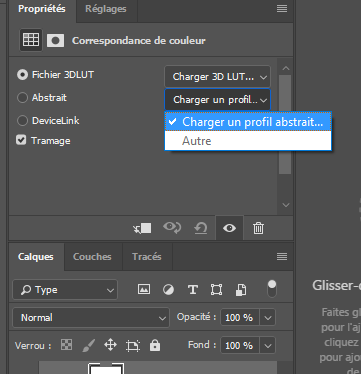This screenshot has width=361, height=374.
Task: Click the Propriétés scrollbar up arrow
Action: point(285,68)
